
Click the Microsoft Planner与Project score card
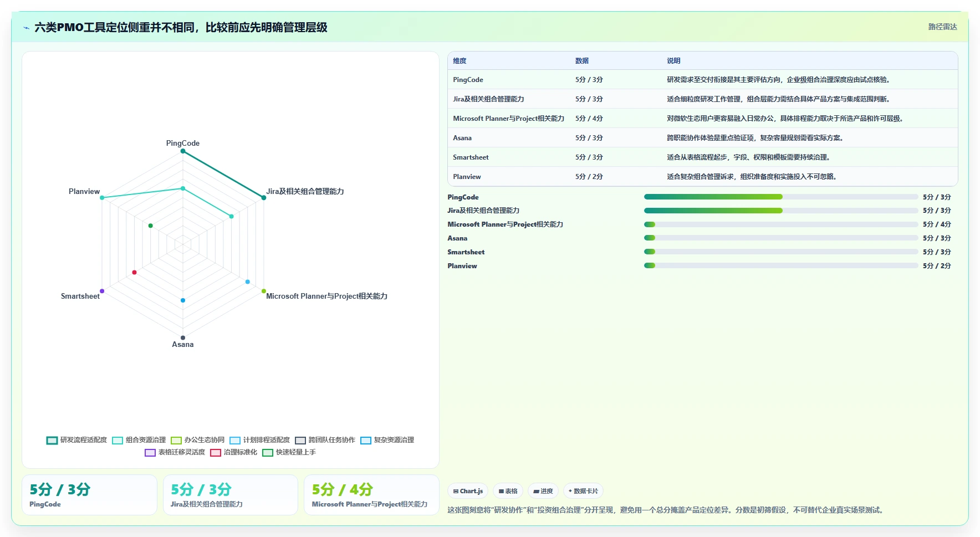371,495
